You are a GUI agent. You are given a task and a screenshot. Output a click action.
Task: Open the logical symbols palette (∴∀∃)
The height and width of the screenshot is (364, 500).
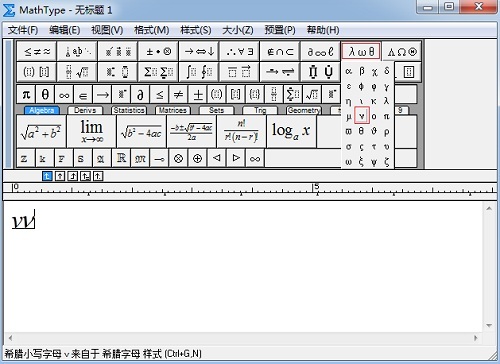[240, 51]
